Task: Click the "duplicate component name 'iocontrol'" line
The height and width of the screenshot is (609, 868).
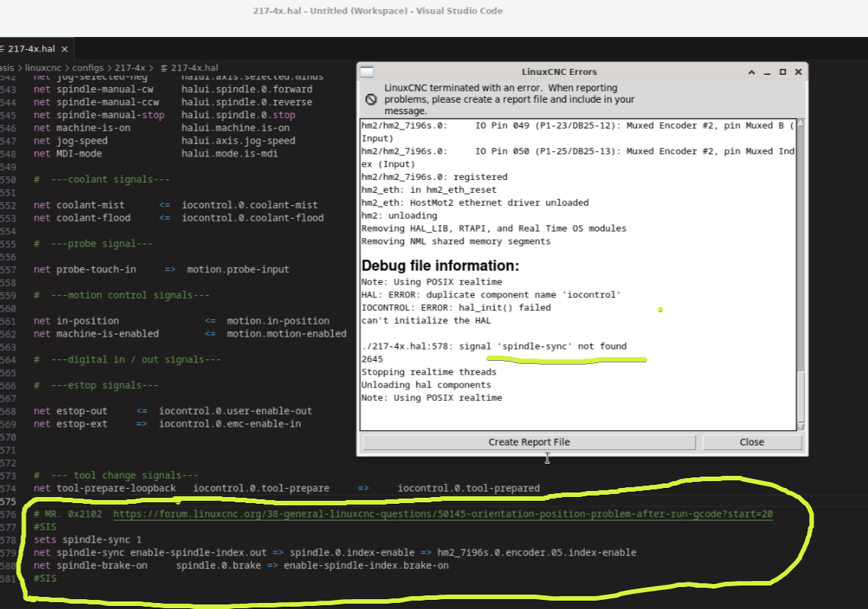Action: 491,294
